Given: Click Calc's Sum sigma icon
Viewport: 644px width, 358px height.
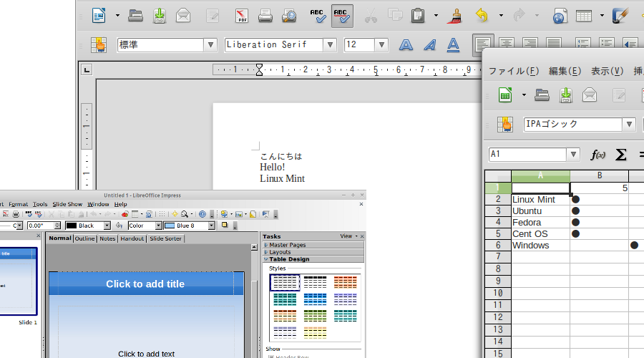Looking at the screenshot, I should click(x=621, y=155).
